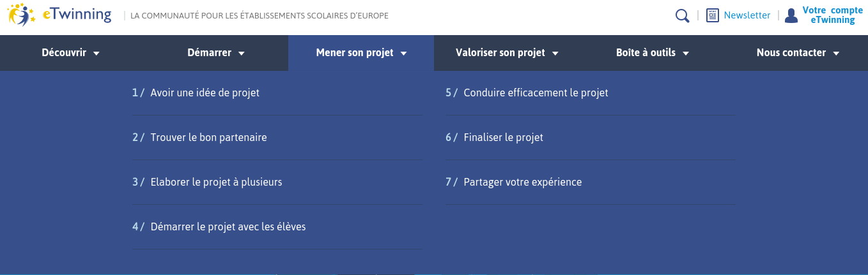The height and width of the screenshot is (275, 868).
Task: Click the eTwinning logo icon
Action: pos(22,15)
